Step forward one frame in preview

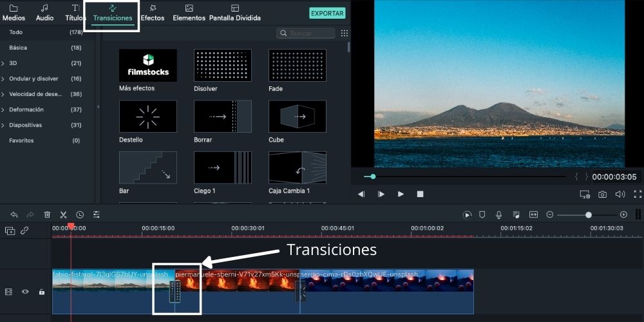[x=381, y=194]
